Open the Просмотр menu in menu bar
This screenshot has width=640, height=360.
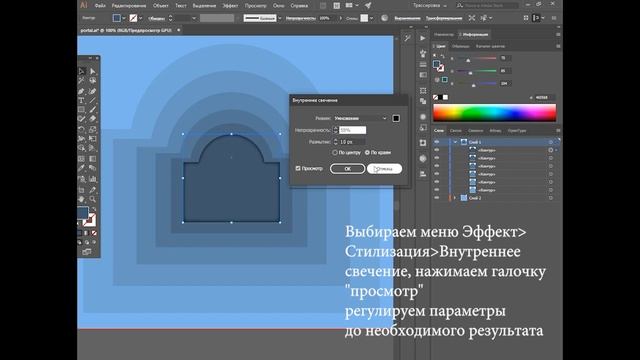[x=256, y=6]
